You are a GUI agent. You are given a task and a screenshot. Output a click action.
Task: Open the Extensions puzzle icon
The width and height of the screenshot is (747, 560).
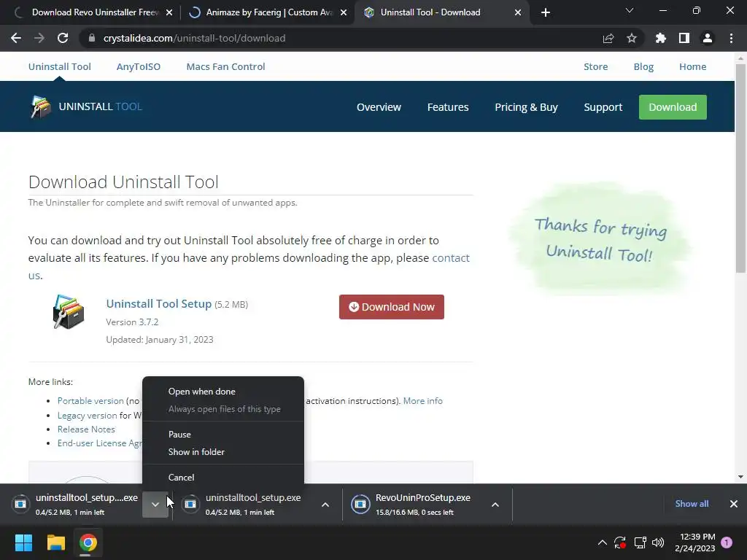pos(661,38)
